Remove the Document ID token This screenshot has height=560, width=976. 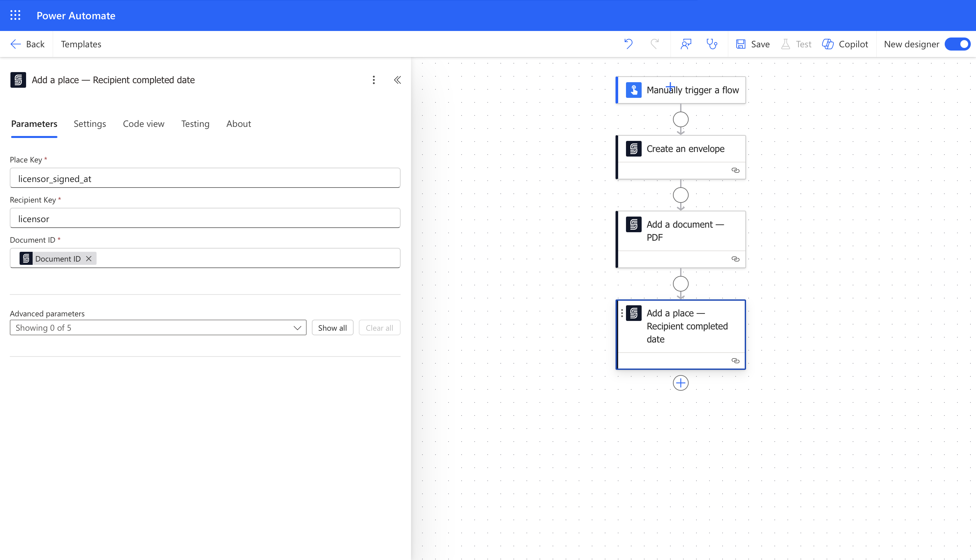coord(89,258)
